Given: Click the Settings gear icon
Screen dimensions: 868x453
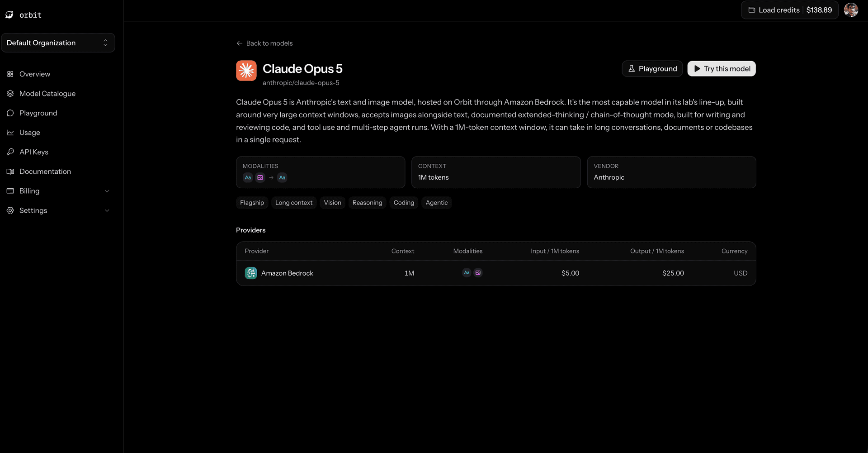Looking at the screenshot, I should pos(10,210).
